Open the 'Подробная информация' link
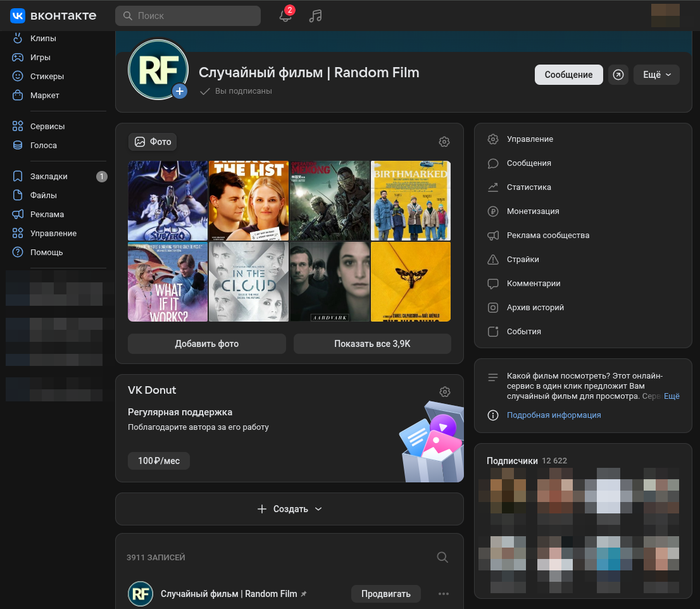The image size is (700, 609). pyautogui.click(x=554, y=415)
